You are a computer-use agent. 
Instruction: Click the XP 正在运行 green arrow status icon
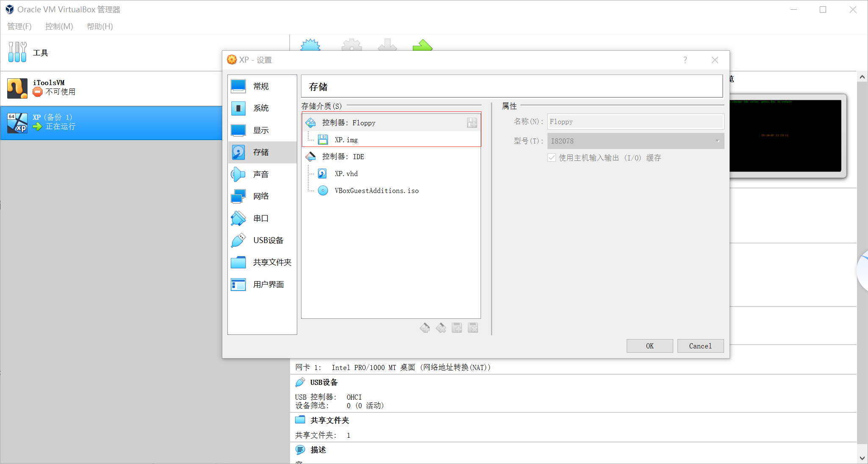38,127
